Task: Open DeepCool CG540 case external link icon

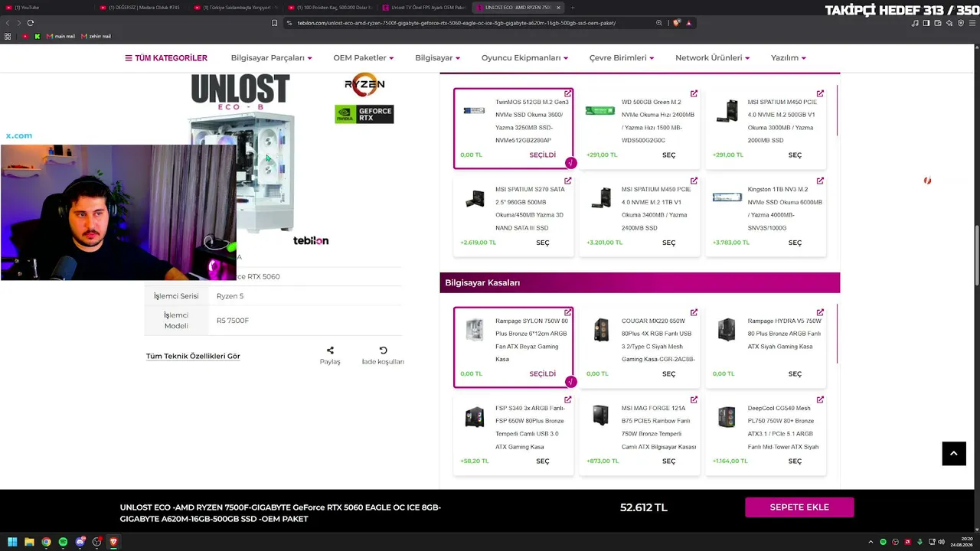Action: [820, 400]
